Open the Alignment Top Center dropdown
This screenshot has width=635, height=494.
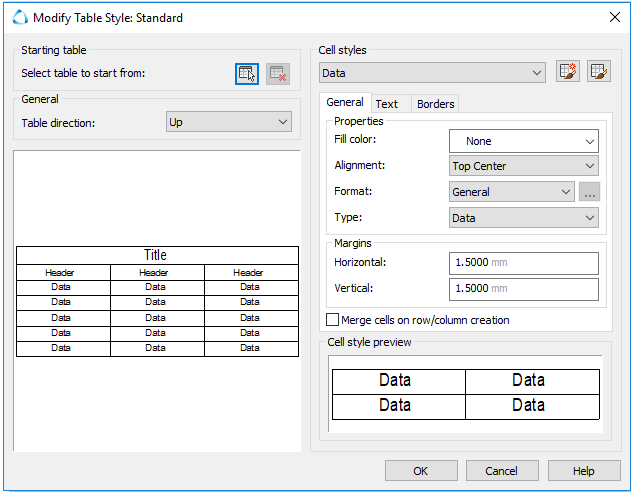tap(523, 166)
